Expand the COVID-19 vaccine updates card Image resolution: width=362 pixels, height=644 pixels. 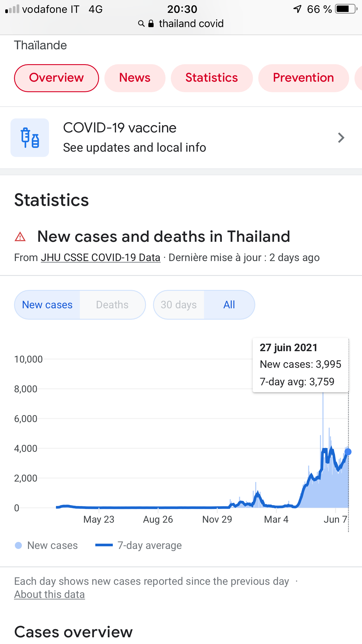click(181, 138)
